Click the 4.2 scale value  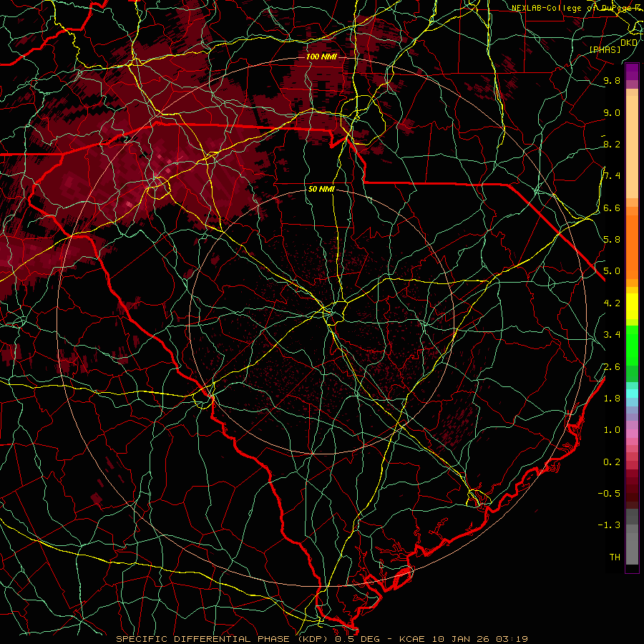[x=612, y=303]
